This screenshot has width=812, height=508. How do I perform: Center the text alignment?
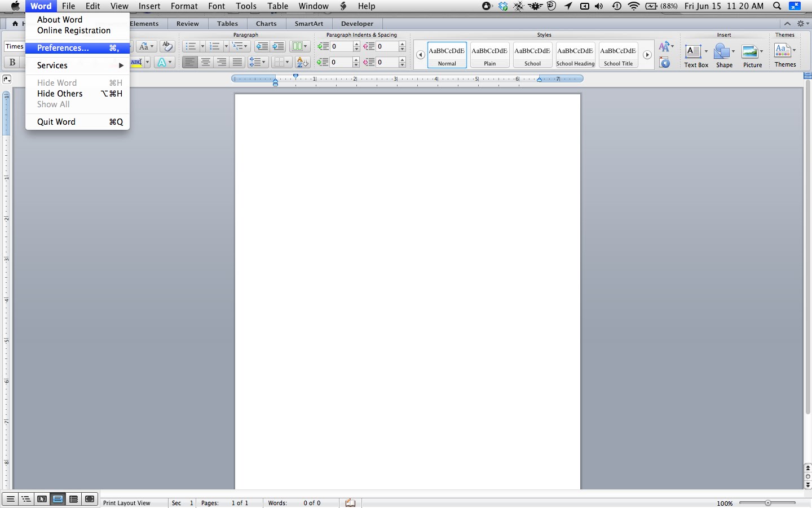206,62
